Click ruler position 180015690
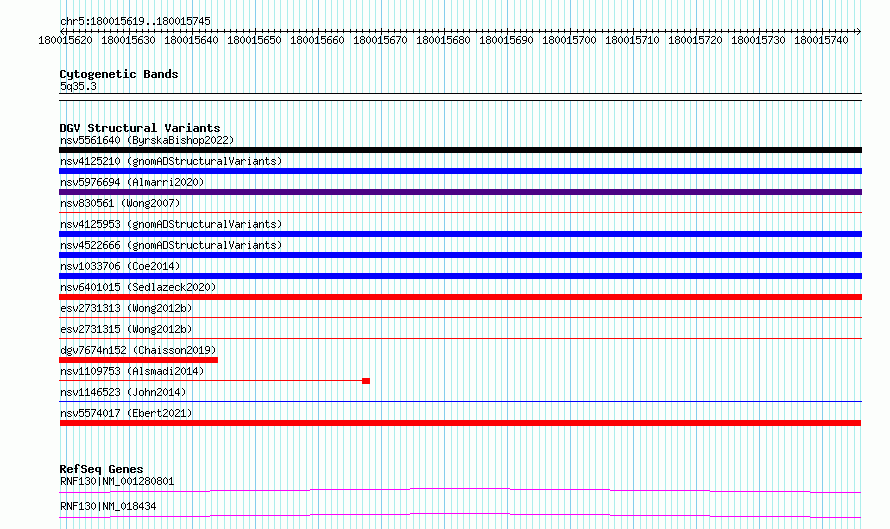The width and height of the screenshot is (890, 529). pos(506,40)
